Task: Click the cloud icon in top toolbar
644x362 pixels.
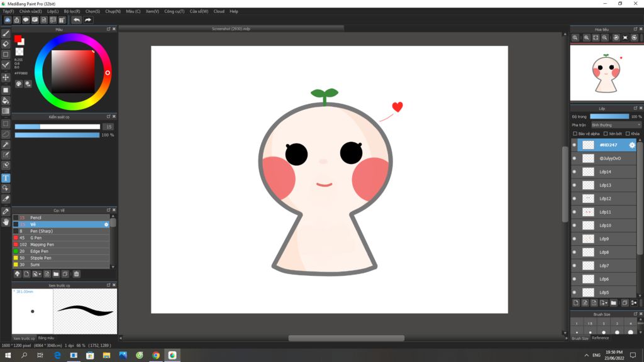Action: [x=8, y=19]
